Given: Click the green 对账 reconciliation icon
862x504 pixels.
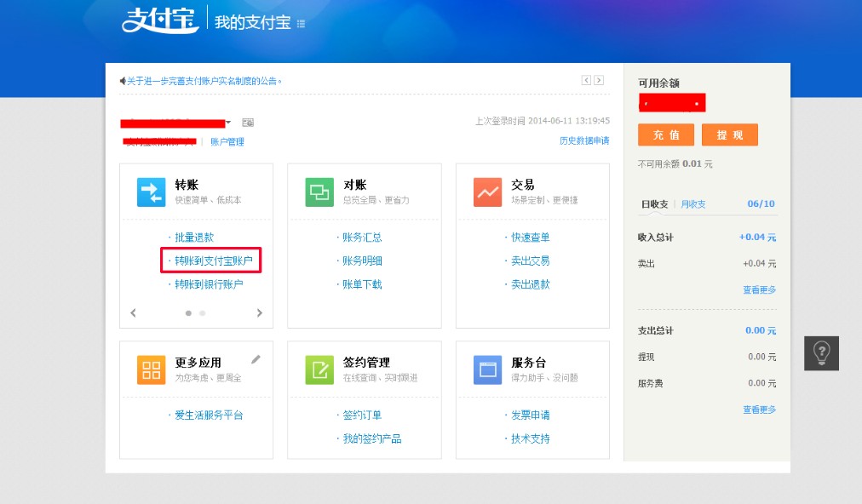Looking at the screenshot, I should point(319,192).
